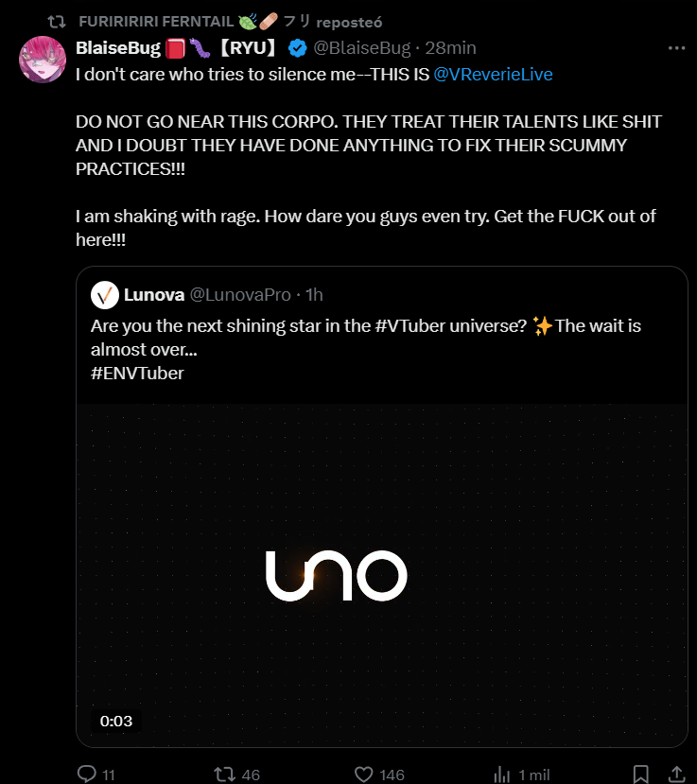Click the repost indicator icon above post

pyautogui.click(x=57, y=22)
